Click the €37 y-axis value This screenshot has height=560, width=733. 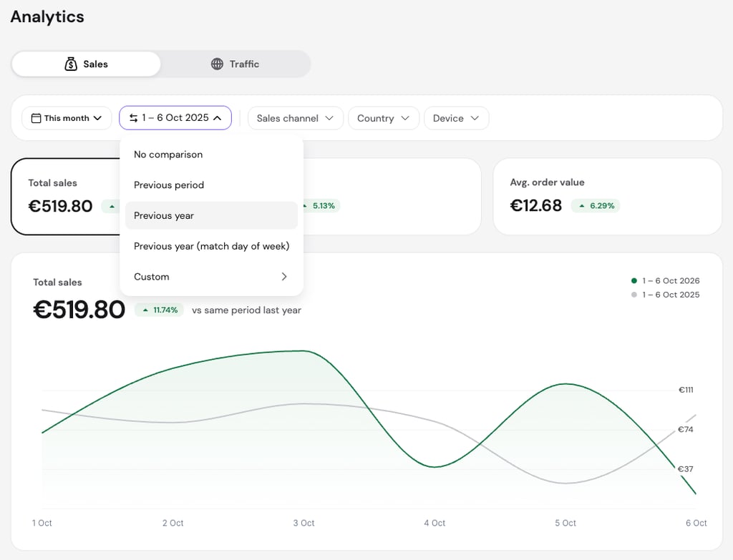coord(686,469)
